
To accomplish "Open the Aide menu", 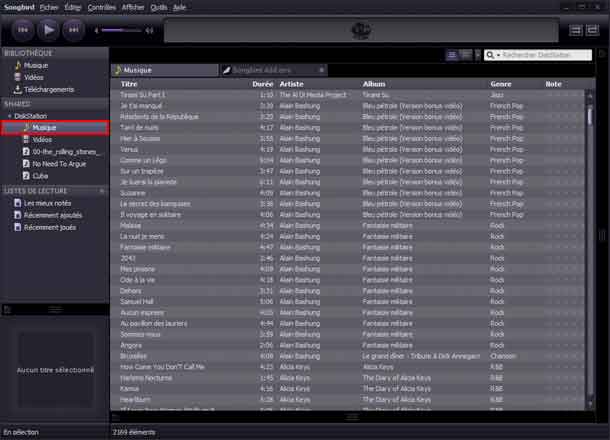I will 179,7.
